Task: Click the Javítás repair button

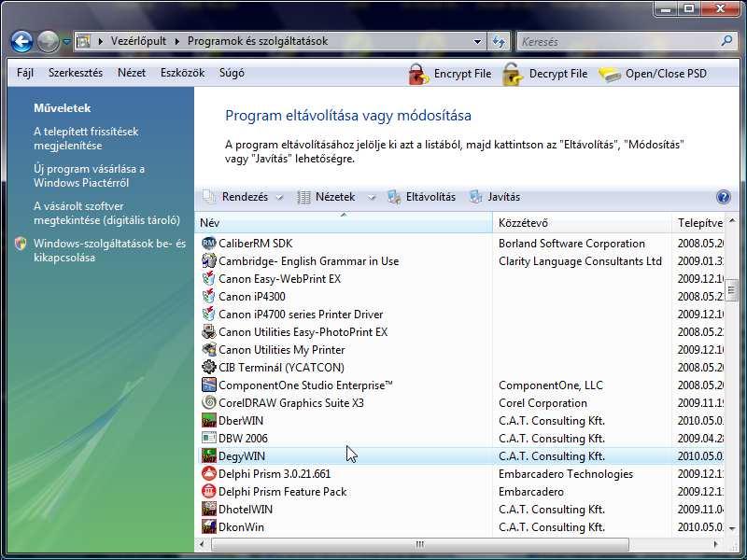Action: 495,197
